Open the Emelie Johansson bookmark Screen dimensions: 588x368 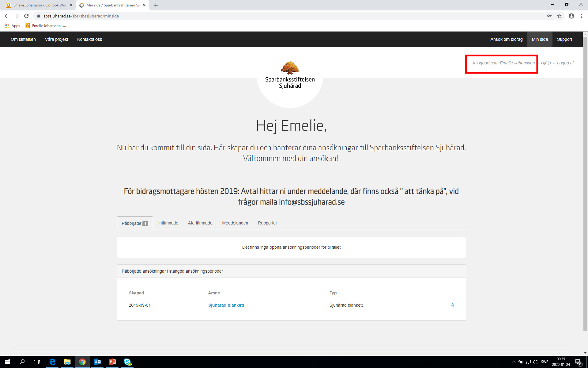(x=46, y=26)
